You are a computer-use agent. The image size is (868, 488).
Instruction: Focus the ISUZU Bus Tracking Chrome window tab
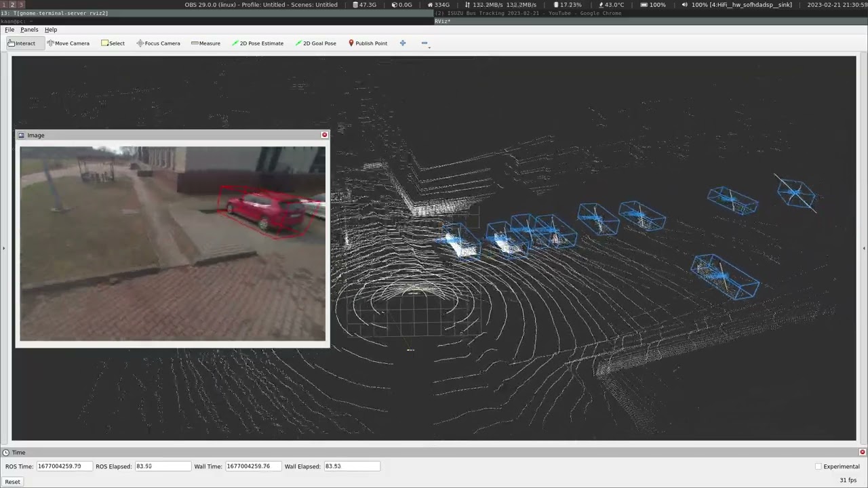point(651,13)
